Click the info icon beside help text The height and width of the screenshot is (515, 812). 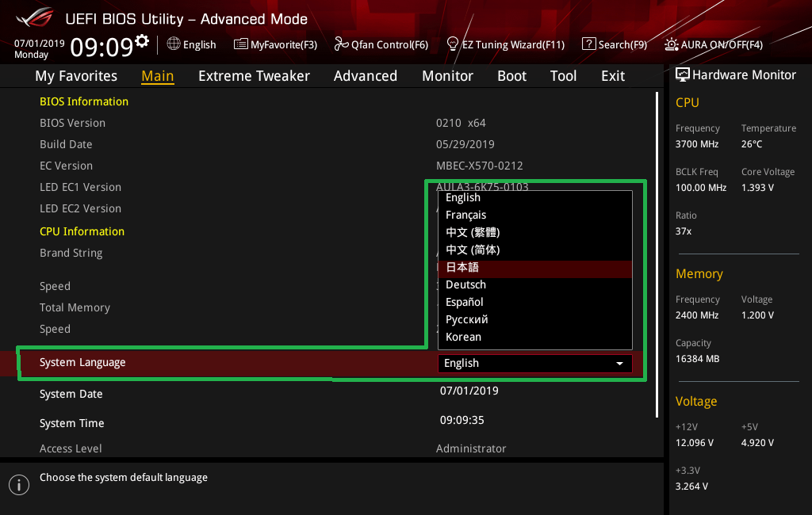coord(19,484)
